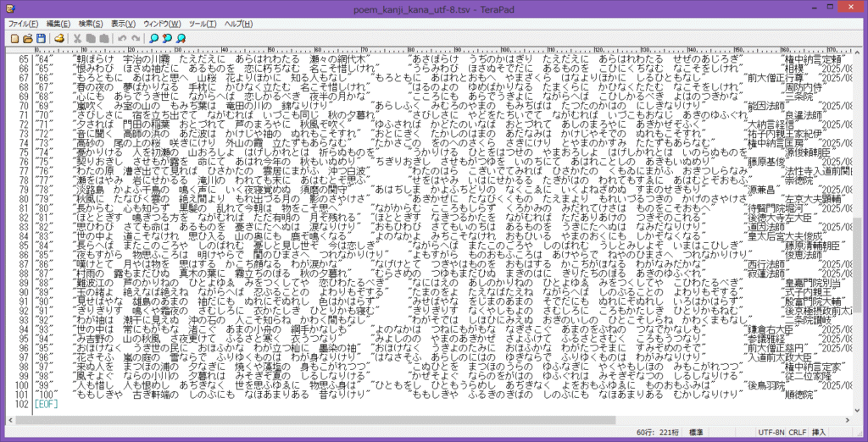Click the New file toolbar icon
The image size is (868, 442).
13,38
